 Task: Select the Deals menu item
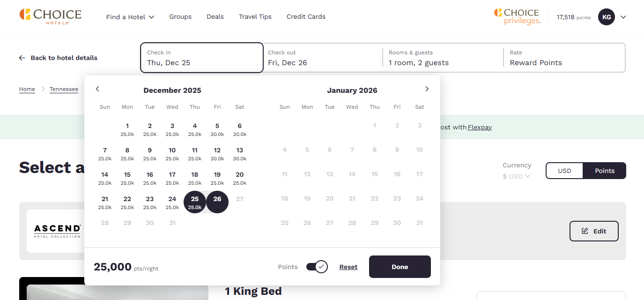(x=215, y=16)
